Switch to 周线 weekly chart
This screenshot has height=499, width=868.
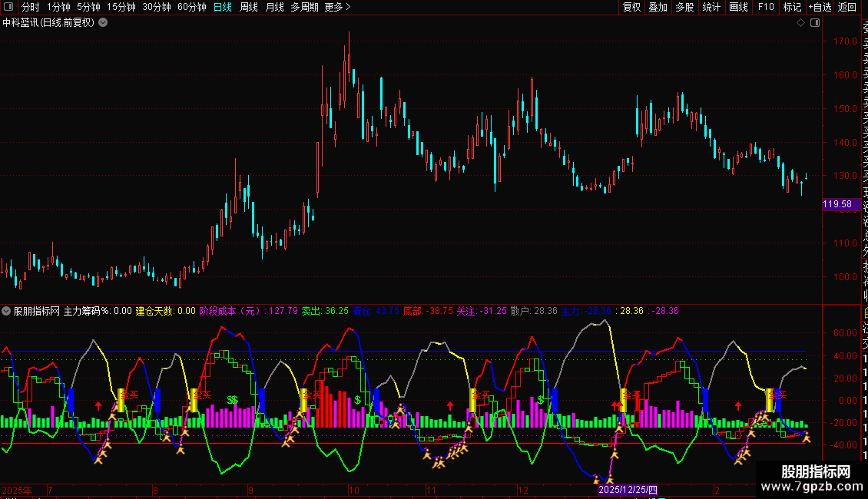click(249, 7)
